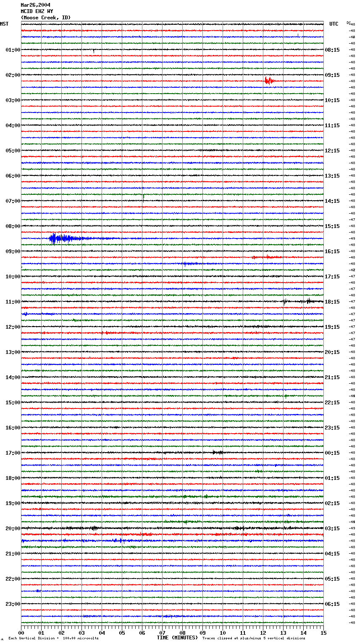Click the 03:15 UTC time label
Viewport: 357px width, 644px height.
pos(332,529)
